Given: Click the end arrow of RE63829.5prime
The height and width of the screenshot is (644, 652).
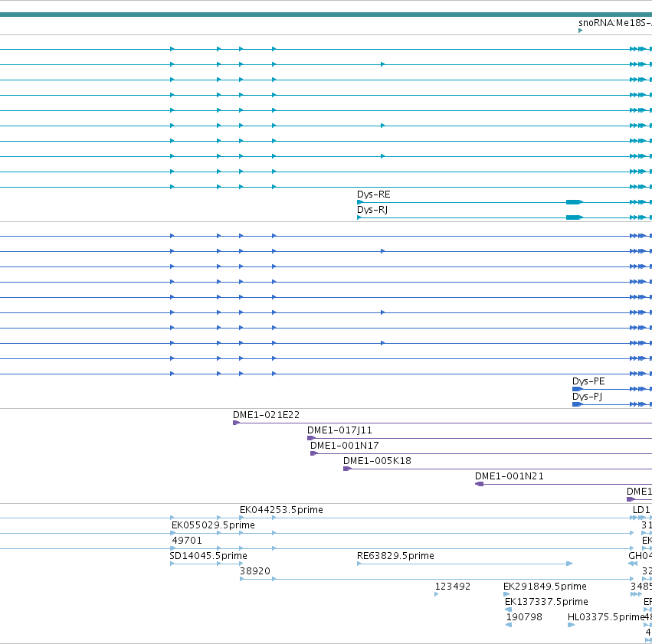Looking at the screenshot, I should click(x=570, y=564).
